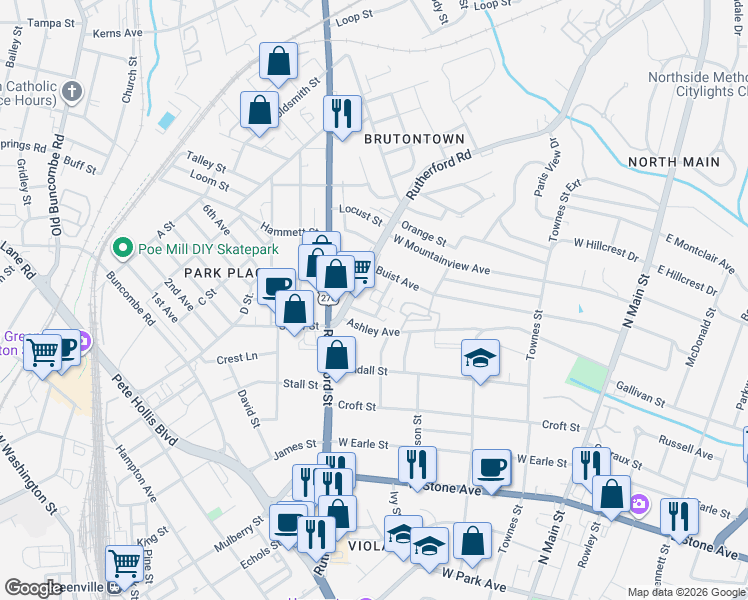Click the Mulberry St label

tap(239, 534)
